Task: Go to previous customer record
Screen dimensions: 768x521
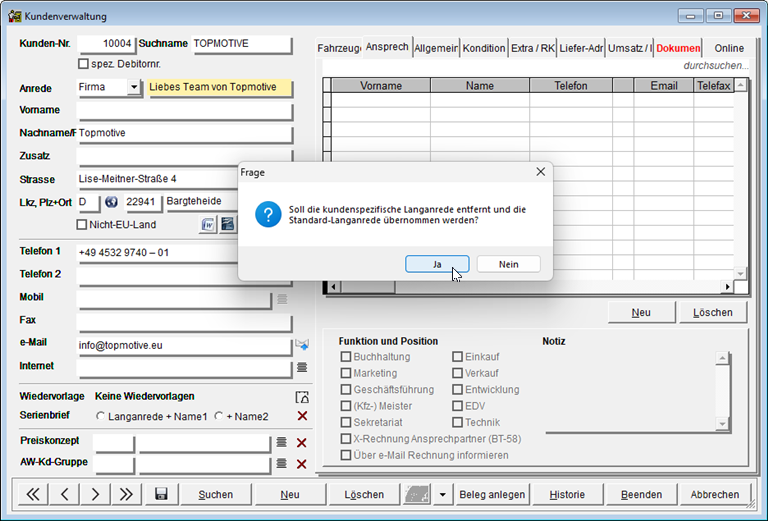Action: [x=64, y=495]
